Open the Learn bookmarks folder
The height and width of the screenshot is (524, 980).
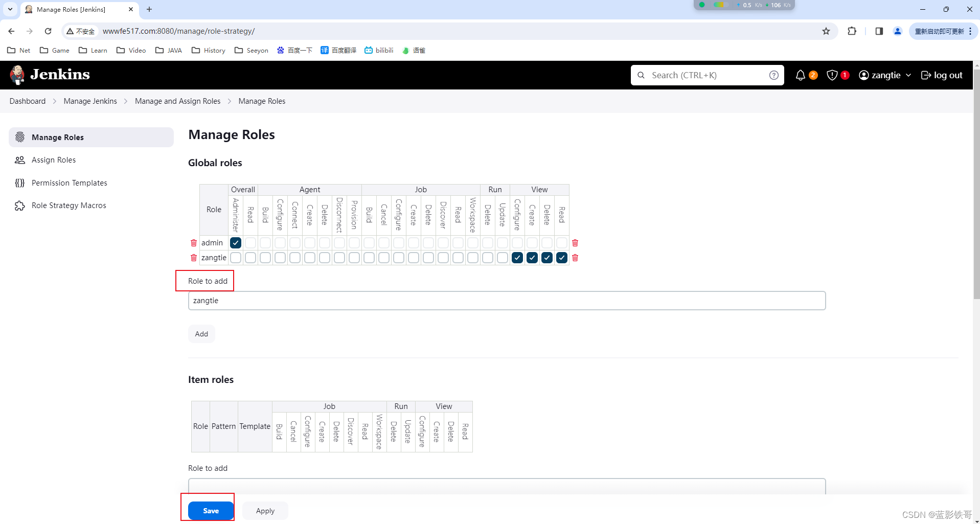[93, 50]
